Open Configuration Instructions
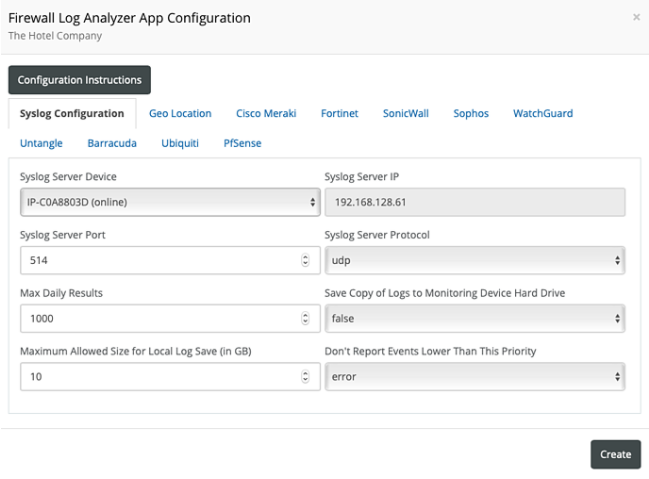649x479 pixels. 79,80
